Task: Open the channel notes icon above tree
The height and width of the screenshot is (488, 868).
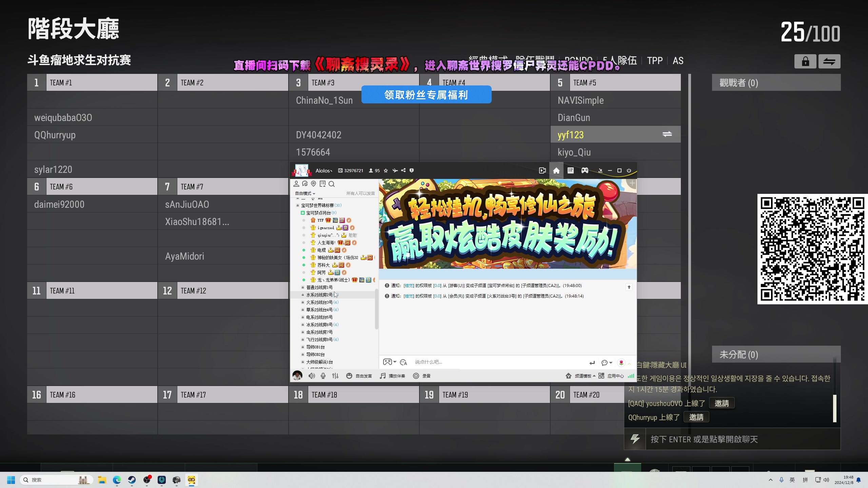Action: click(x=322, y=184)
